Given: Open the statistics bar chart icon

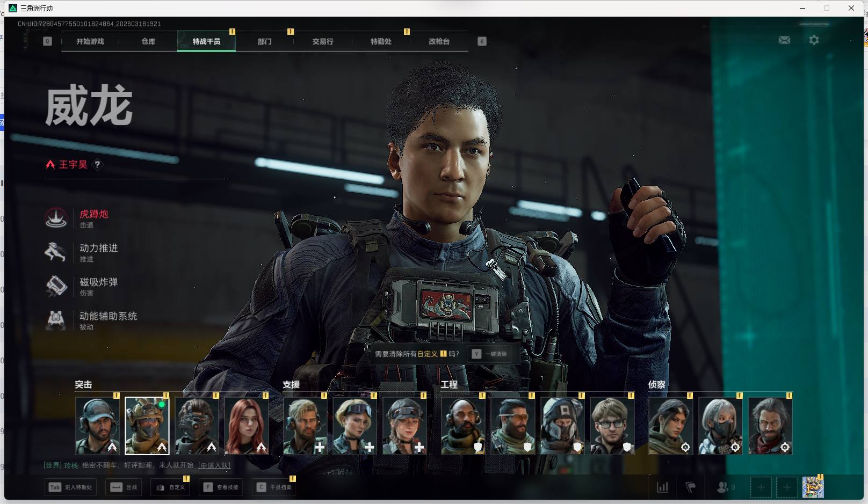Looking at the screenshot, I should [663, 487].
